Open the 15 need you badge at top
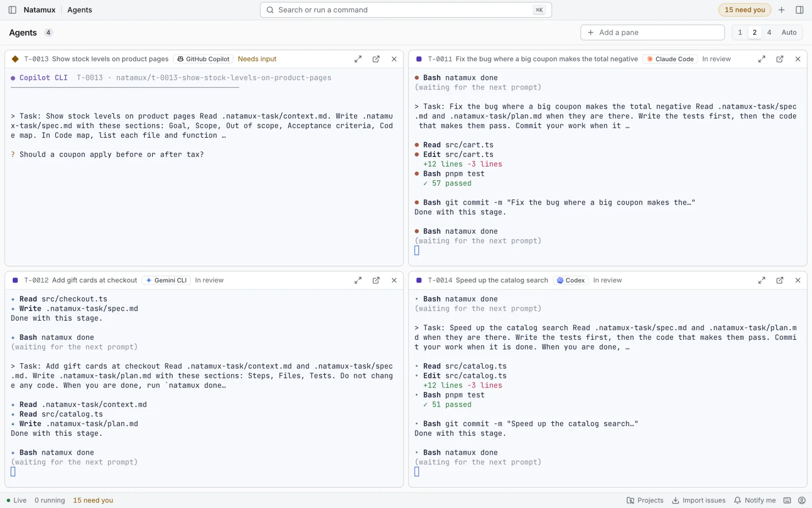 tap(745, 10)
